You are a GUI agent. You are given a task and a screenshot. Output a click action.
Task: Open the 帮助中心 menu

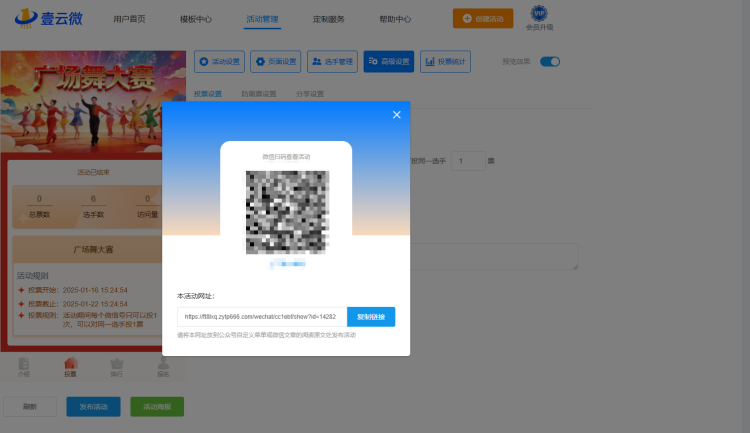pos(395,19)
